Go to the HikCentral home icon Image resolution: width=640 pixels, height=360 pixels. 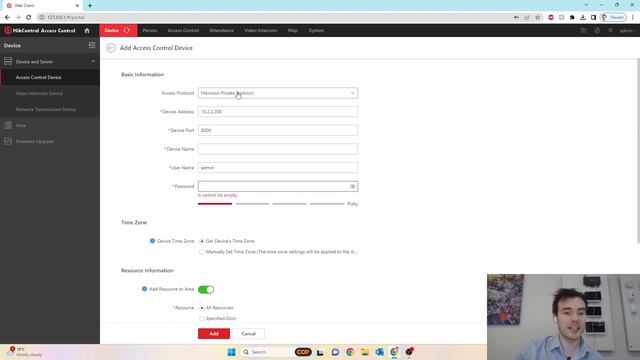point(87,31)
